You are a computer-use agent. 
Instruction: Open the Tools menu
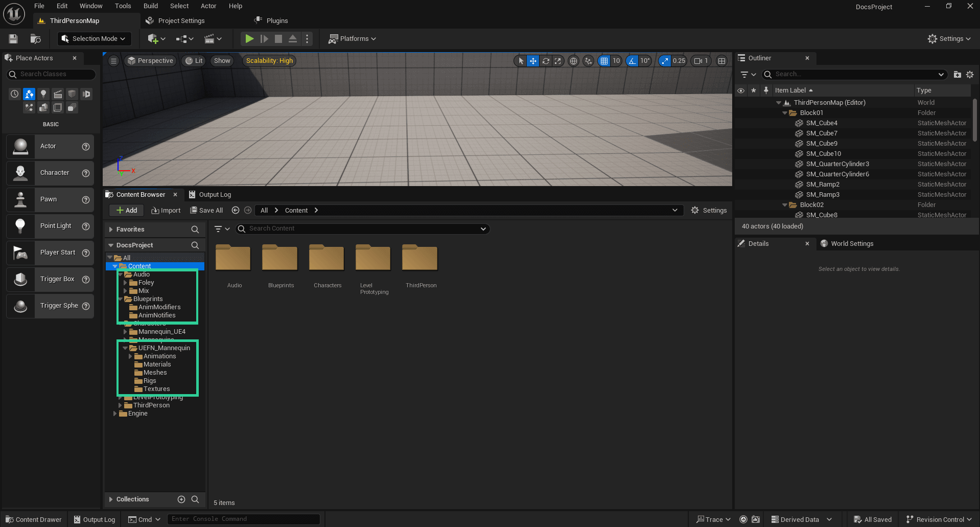click(123, 6)
